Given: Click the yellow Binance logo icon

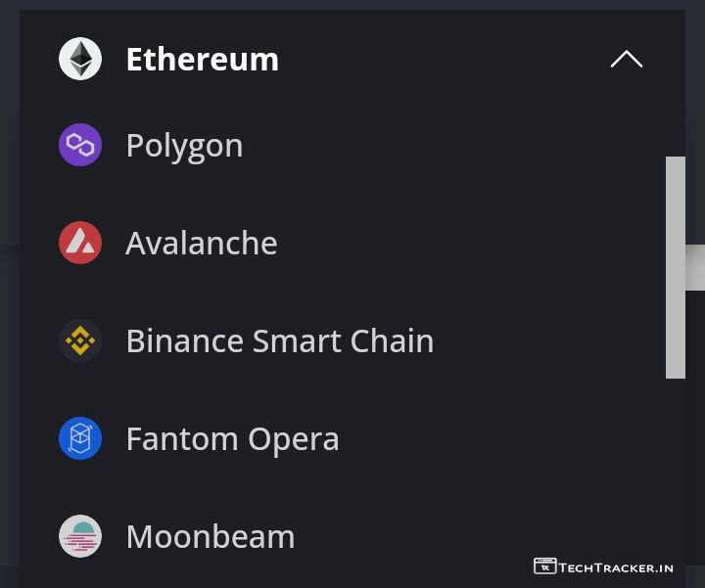Looking at the screenshot, I should point(80,340).
